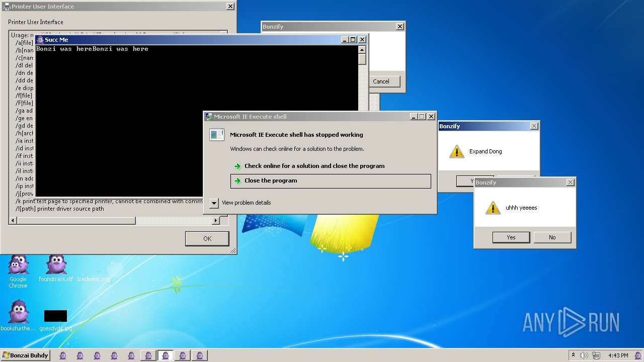Close the uhhh yeeees Bonzify dialog
The image size is (644, 362).
point(570,183)
